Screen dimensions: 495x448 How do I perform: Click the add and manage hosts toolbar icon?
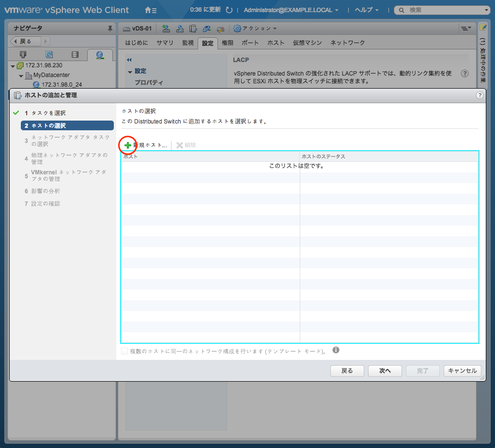193,29
